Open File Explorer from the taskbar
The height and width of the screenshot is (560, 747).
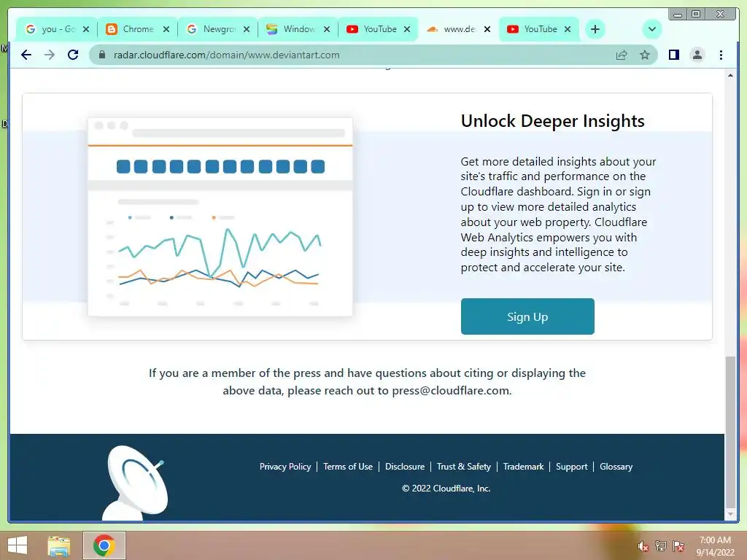pyautogui.click(x=58, y=545)
